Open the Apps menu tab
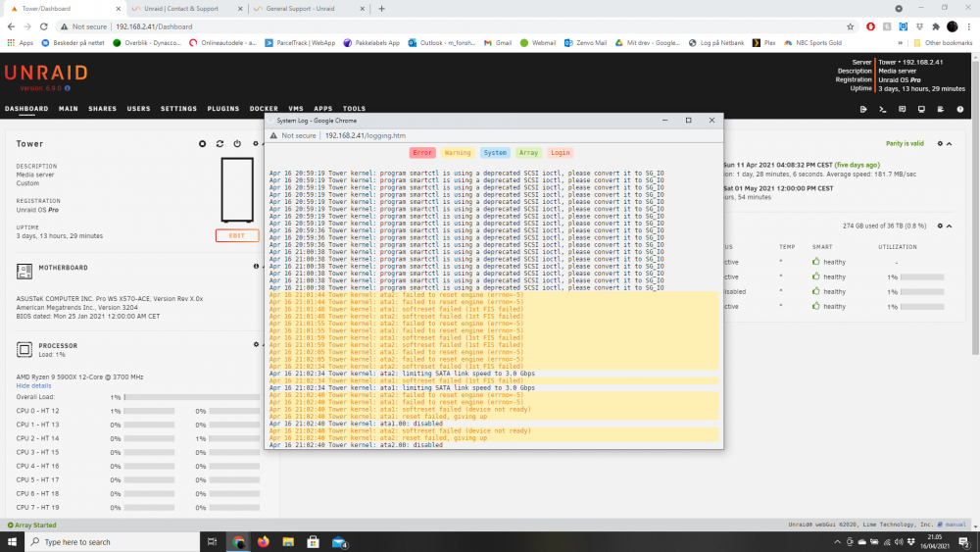 coord(323,109)
